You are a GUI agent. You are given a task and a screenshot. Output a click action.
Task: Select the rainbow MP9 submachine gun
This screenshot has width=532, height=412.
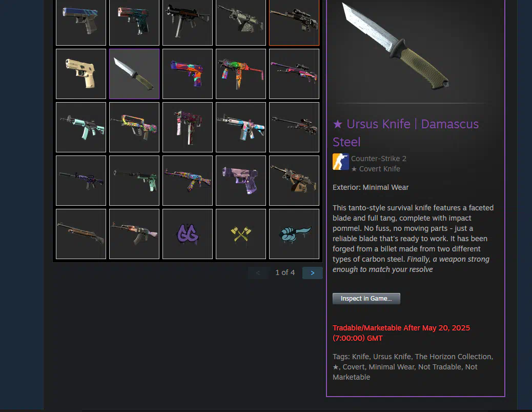click(240, 74)
